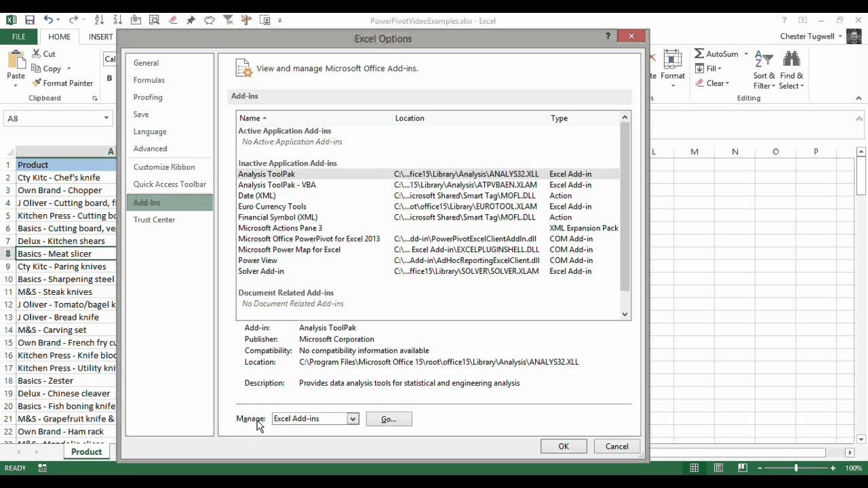Viewport: 868px width, 488px height.
Task: Open Quick Access Toolbar options category
Action: tap(170, 184)
